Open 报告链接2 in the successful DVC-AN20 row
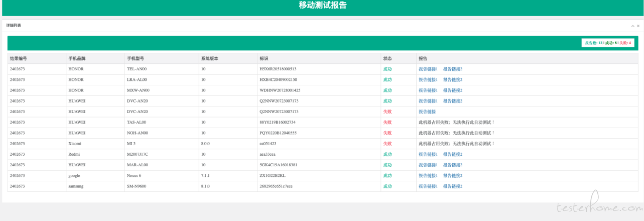The image size is (644, 221). (x=453, y=101)
